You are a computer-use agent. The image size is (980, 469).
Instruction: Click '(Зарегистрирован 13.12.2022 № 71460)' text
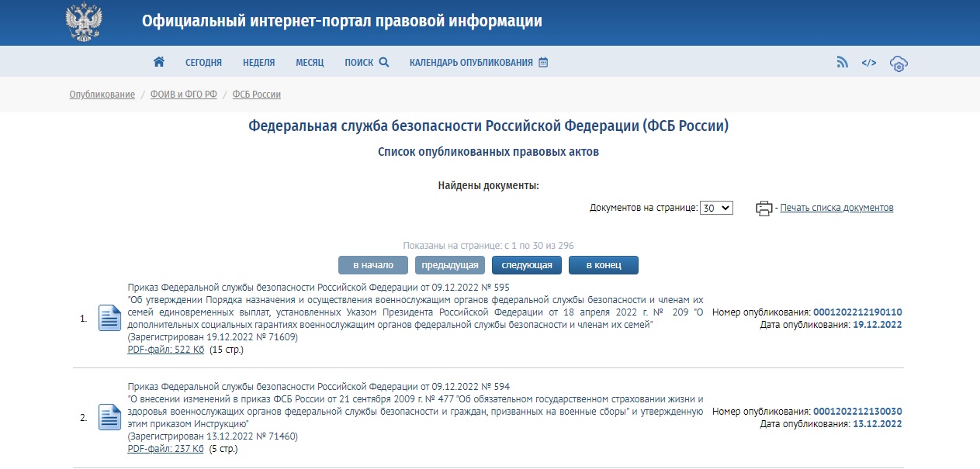[x=213, y=436]
